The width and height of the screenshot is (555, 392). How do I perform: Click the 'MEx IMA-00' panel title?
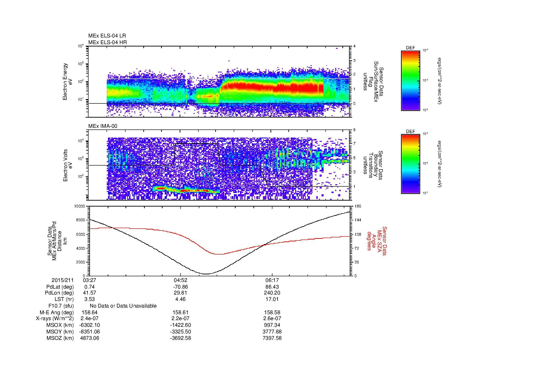click(x=103, y=126)
